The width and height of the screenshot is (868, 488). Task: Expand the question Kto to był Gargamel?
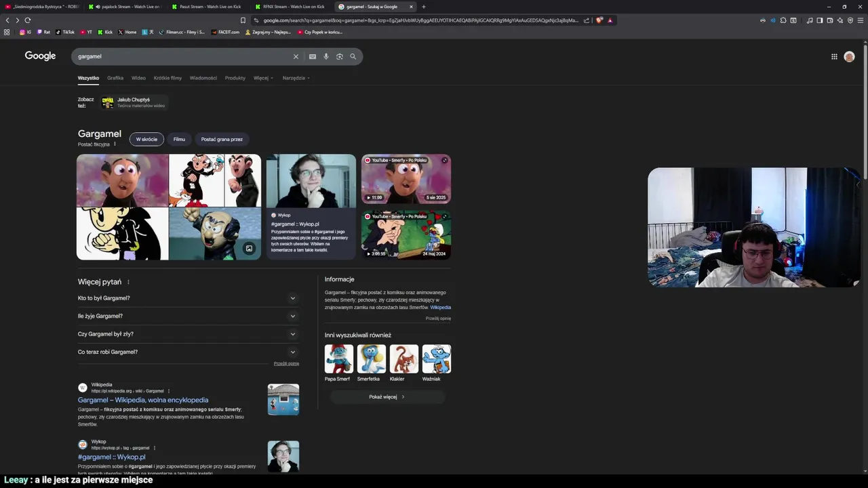(188, 298)
